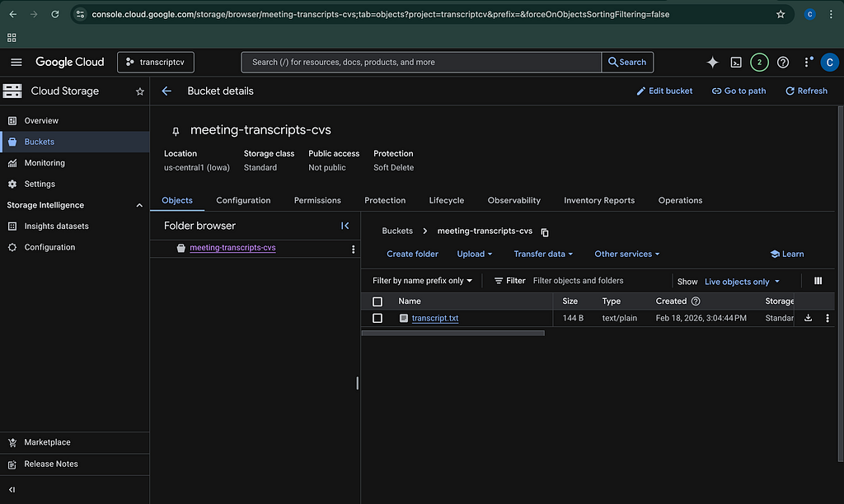Open the transcriptcv project selector

tap(156, 63)
